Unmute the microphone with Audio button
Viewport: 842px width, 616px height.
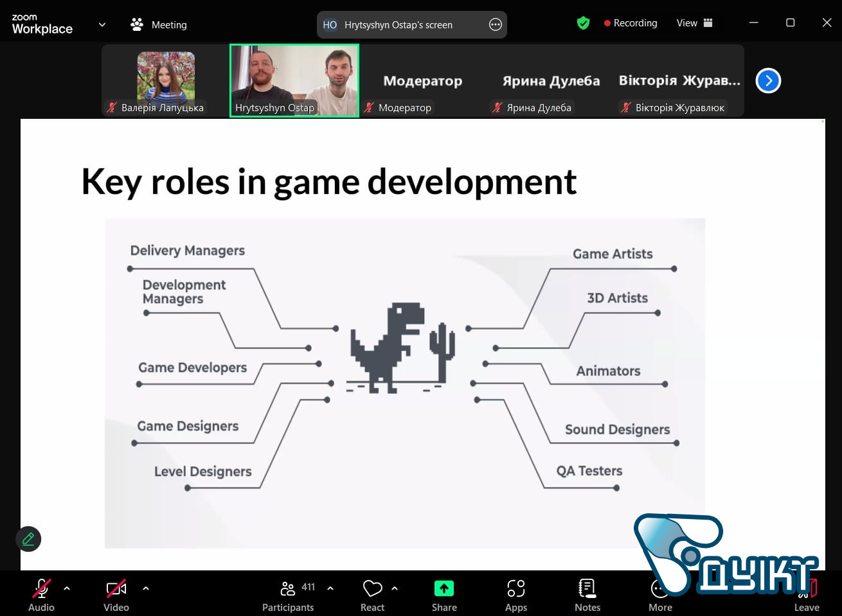point(41,595)
